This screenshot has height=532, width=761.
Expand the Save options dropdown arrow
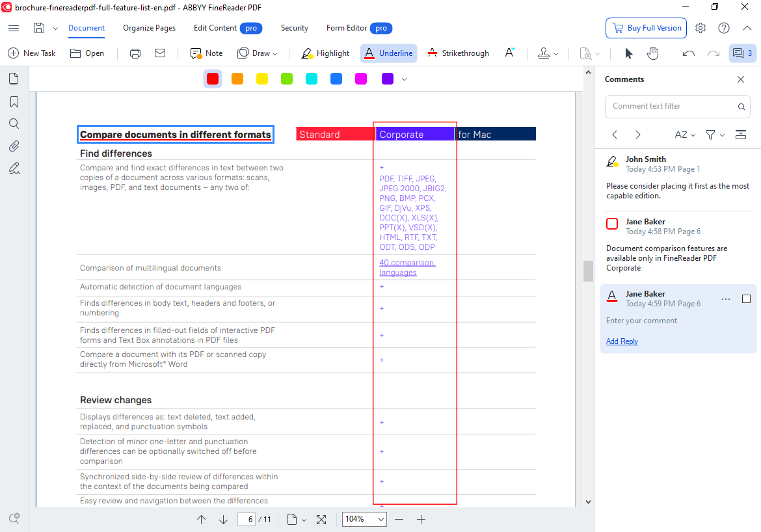[x=55, y=28]
